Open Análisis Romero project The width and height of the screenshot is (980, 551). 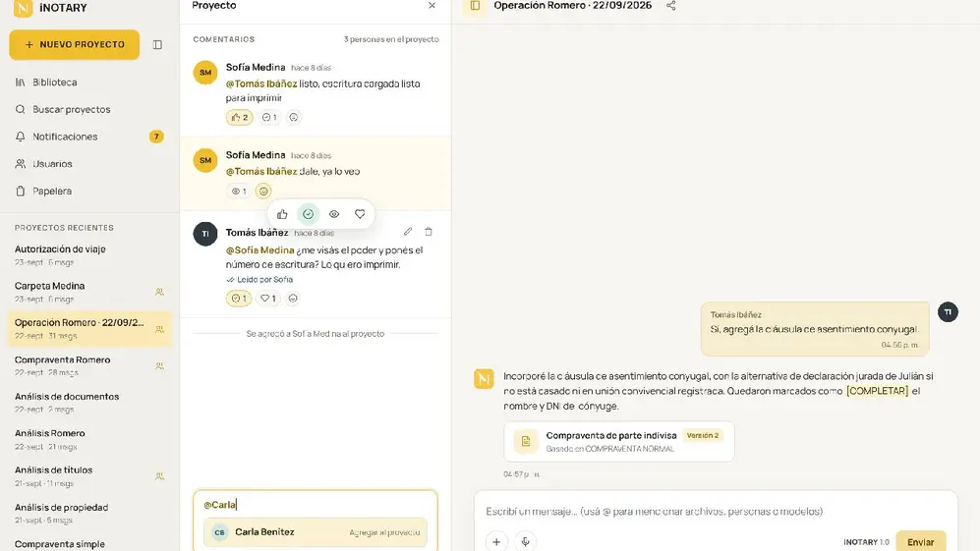pos(89,439)
